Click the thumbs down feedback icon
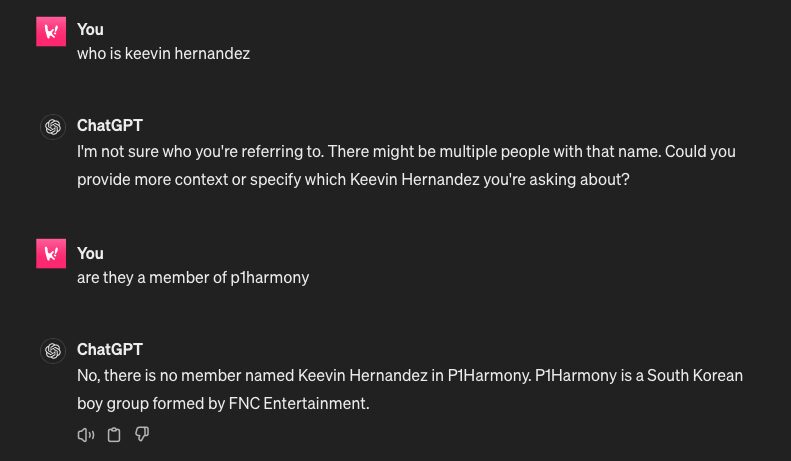 point(142,434)
